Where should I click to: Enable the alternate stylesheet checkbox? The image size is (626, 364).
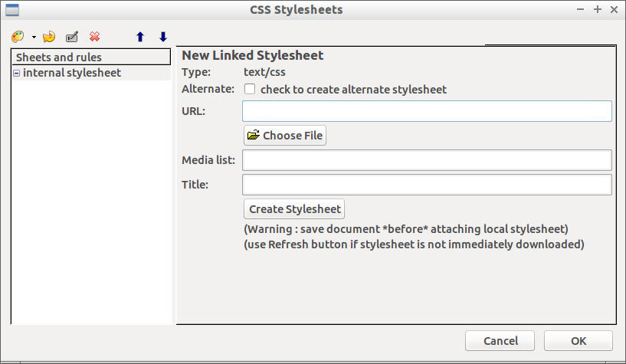point(250,89)
